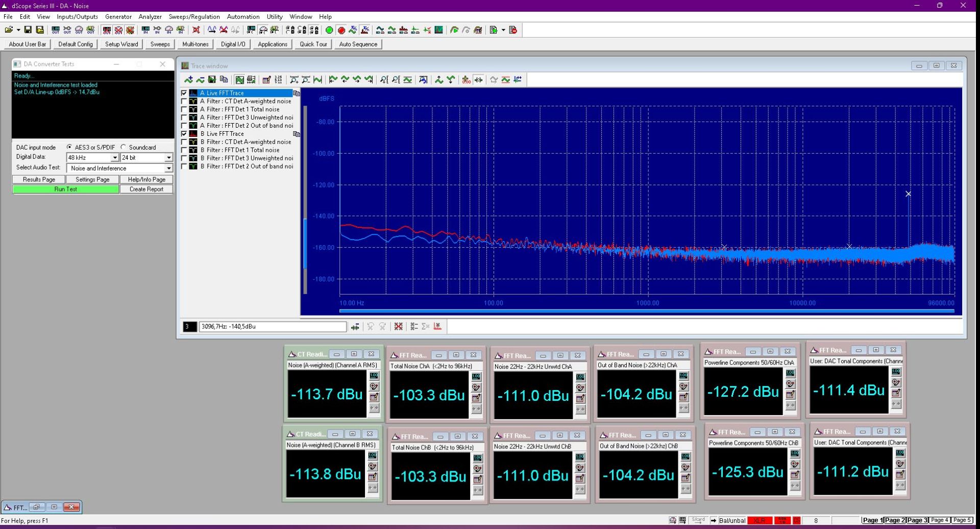This screenshot has height=529, width=980.
Task: Open the Analyzer menu
Action: click(x=150, y=17)
